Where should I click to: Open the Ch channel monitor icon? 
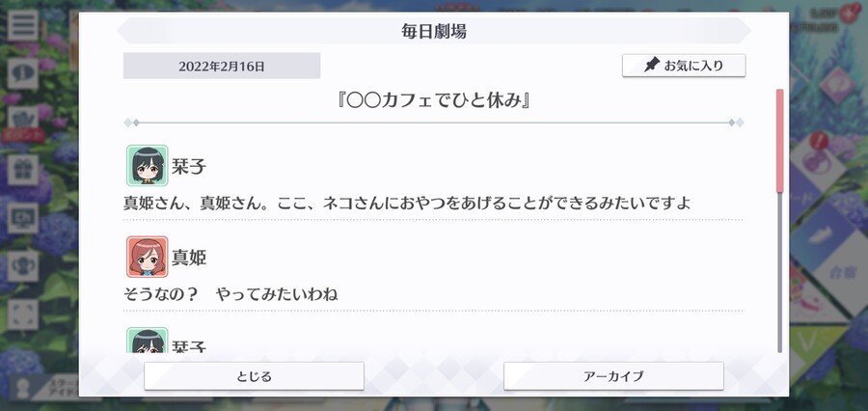point(23,218)
